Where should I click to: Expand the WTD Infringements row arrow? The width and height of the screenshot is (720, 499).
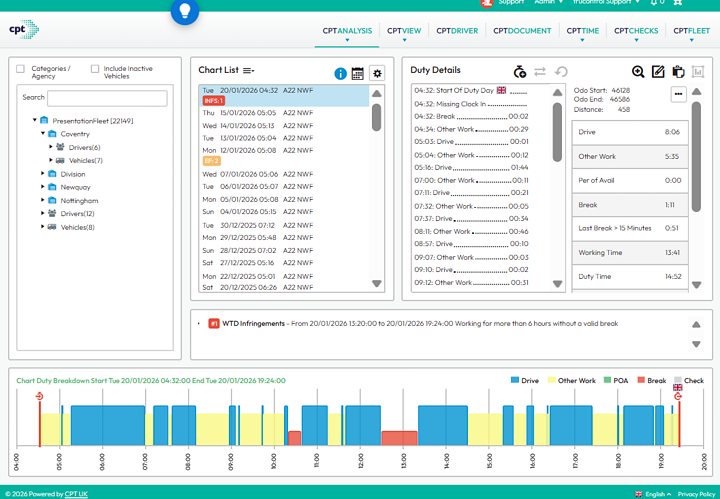tap(199, 324)
